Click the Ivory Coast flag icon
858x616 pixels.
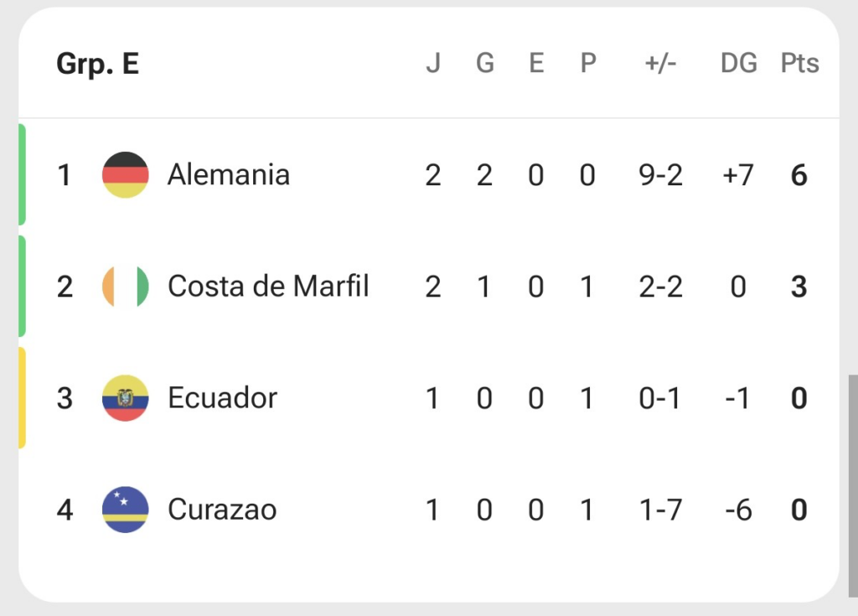point(126,287)
